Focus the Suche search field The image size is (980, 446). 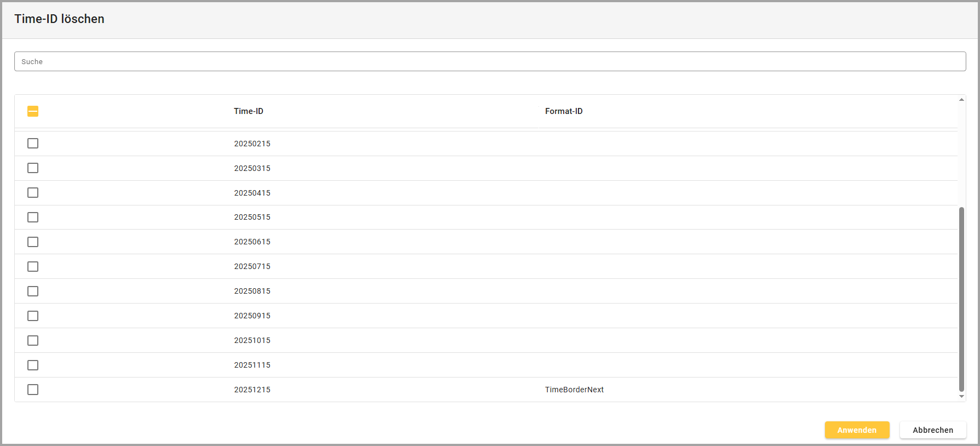pos(490,61)
